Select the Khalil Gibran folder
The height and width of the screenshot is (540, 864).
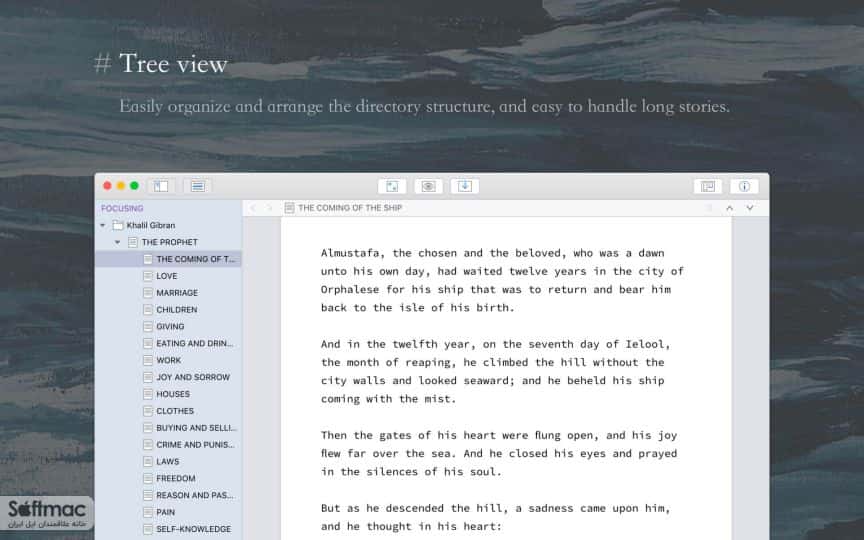150,225
